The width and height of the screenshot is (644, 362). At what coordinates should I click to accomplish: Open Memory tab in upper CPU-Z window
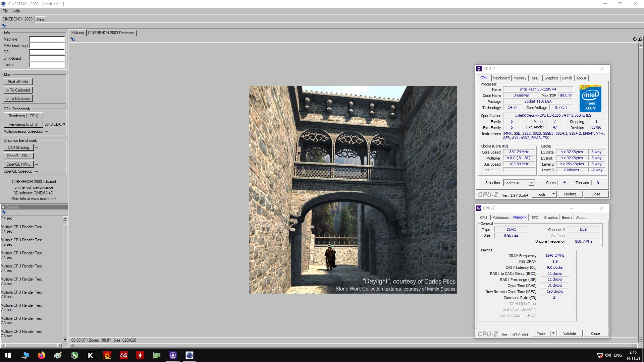[520, 78]
